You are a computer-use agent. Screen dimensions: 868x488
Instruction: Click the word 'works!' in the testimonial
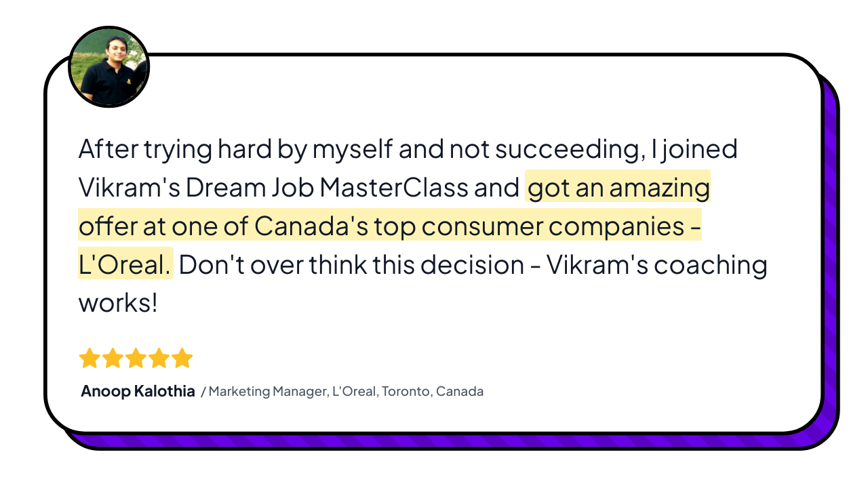tap(118, 303)
